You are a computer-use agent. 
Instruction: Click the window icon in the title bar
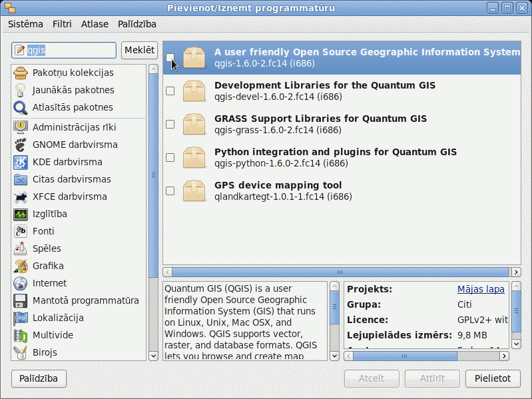coord(10,8)
